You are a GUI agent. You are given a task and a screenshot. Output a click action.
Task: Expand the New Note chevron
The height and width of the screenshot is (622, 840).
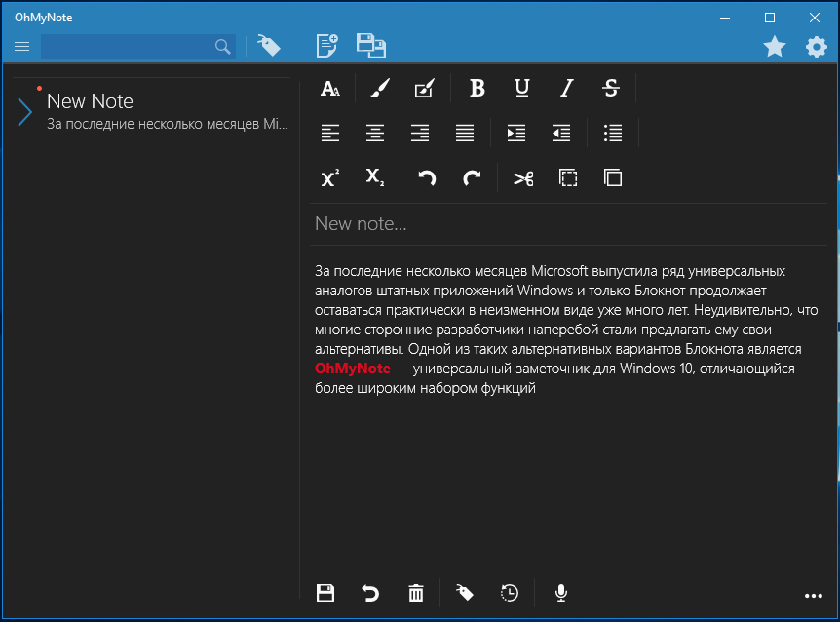point(24,112)
